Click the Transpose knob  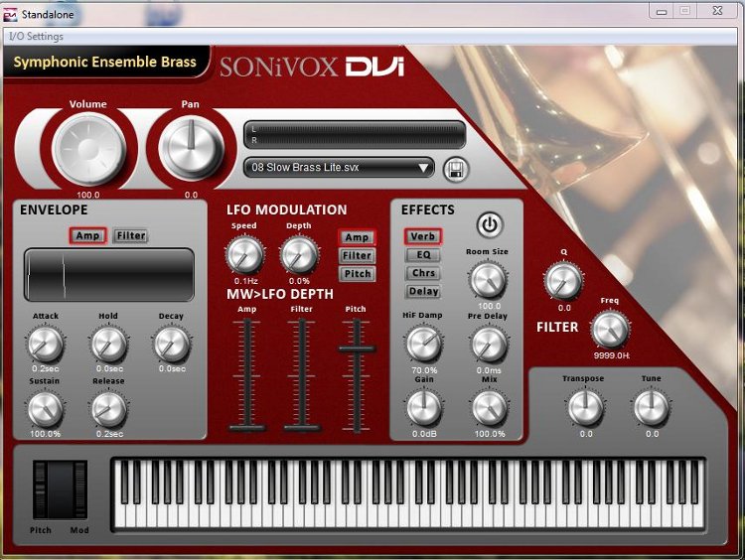(x=586, y=407)
